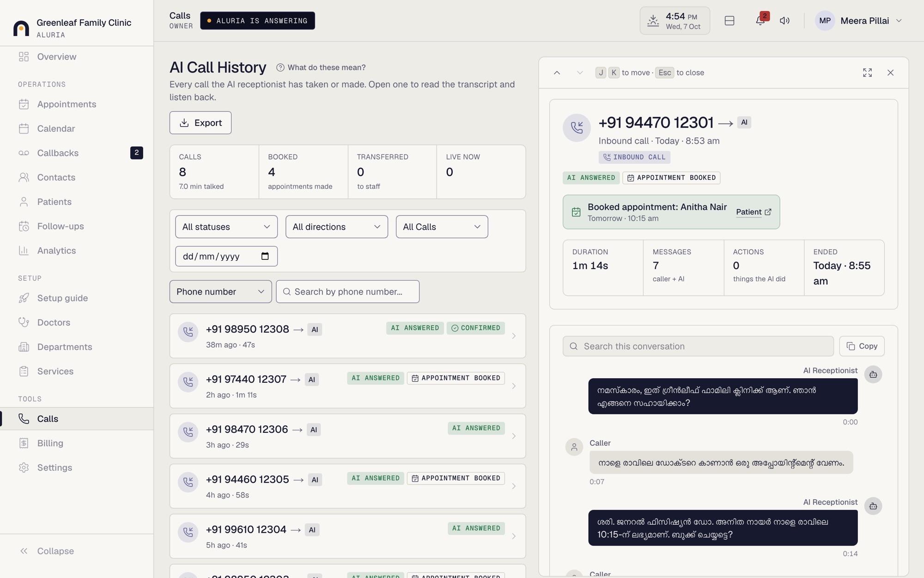Open Appointments in sidebar
Screen dimensions: 924x578
click(x=77, y=104)
